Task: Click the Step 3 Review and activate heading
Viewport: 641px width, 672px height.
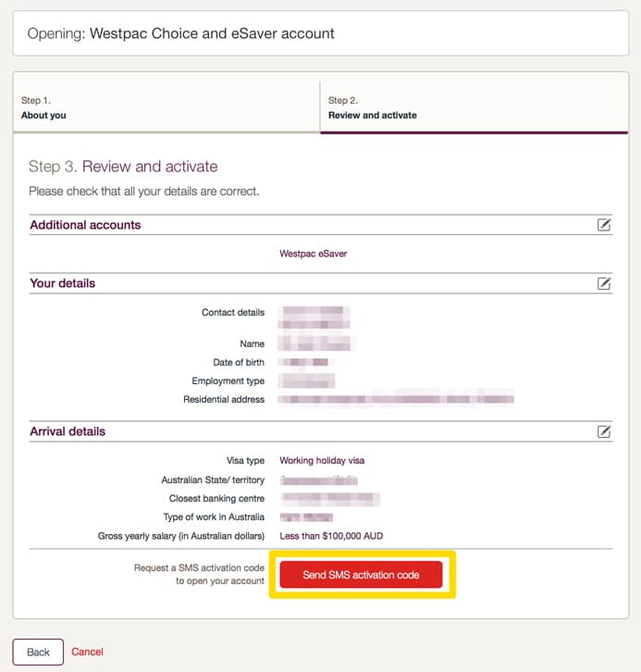Action: [x=123, y=167]
